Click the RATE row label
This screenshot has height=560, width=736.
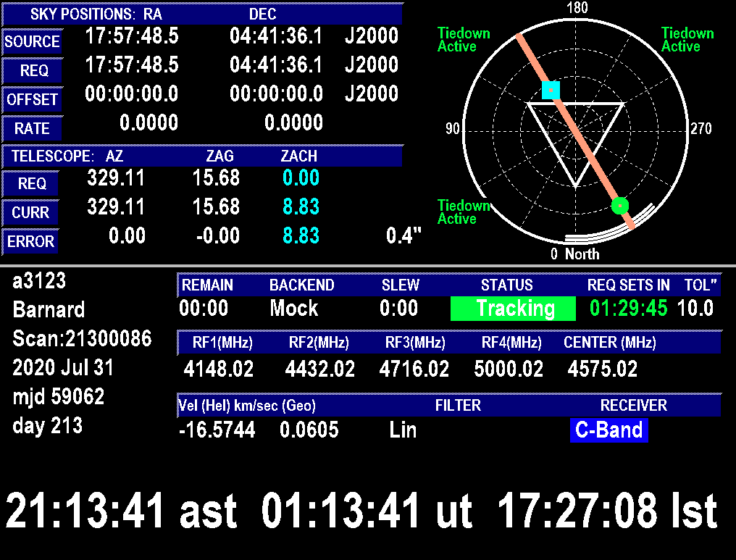[32, 129]
